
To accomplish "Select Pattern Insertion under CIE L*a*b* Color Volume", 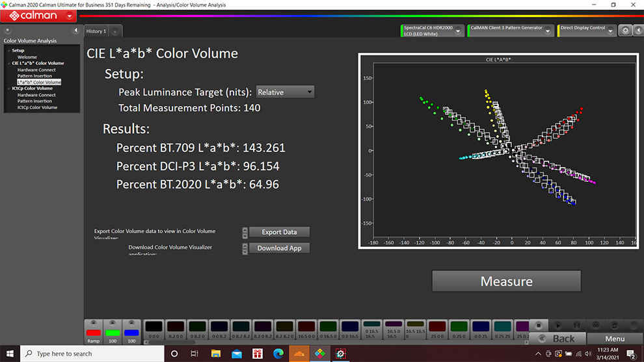I will pyautogui.click(x=34, y=76).
